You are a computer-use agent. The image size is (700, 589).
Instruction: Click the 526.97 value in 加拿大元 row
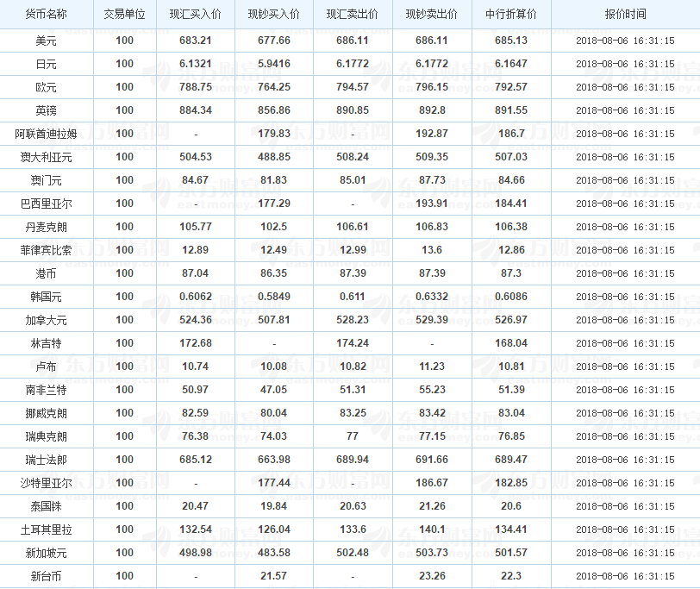[x=511, y=319]
